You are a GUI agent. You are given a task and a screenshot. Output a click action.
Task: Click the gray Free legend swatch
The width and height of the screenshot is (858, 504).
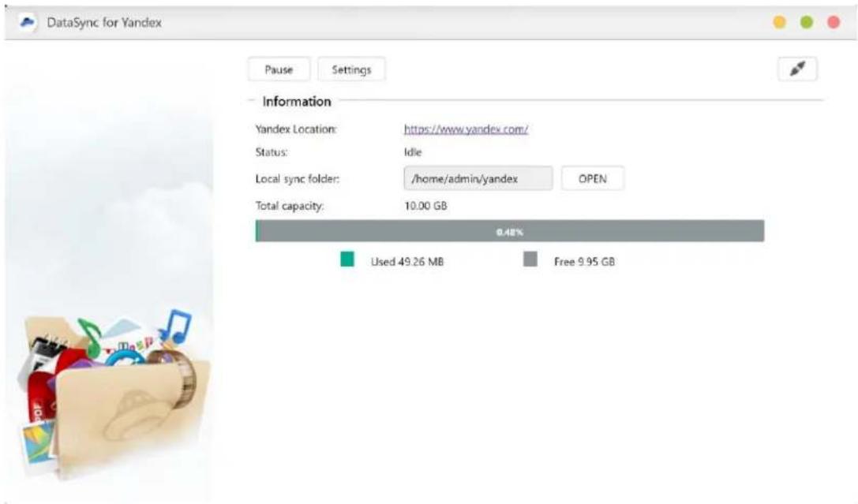[530, 259]
